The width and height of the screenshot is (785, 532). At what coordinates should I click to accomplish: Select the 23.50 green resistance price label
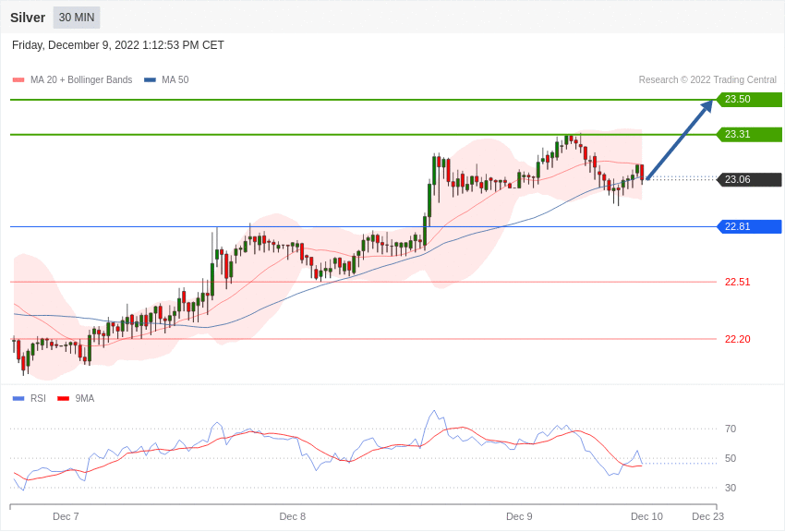[x=750, y=99]
